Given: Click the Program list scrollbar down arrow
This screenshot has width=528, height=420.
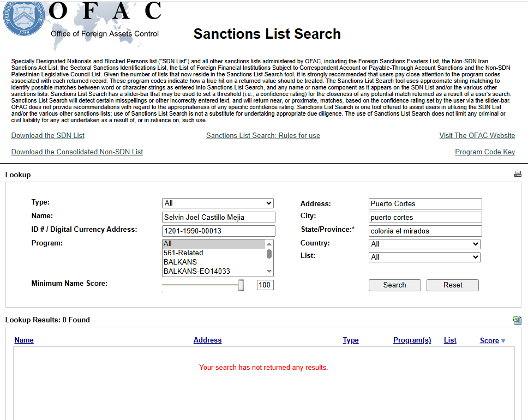Looking at the screenshot, I should (x=269, y=272).
